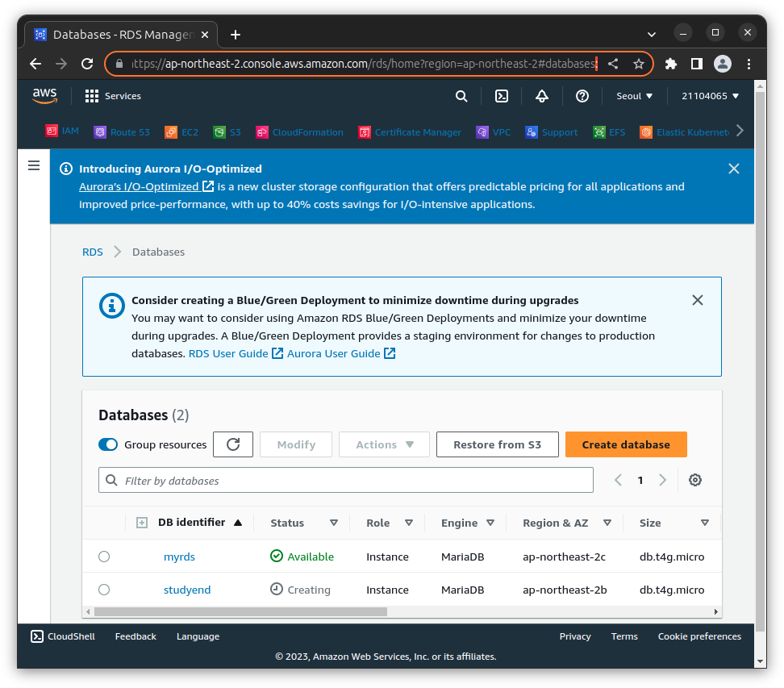This screenshot has width=784, height=688.
Task: Open the Role column filter arrow
Action: 408,523
